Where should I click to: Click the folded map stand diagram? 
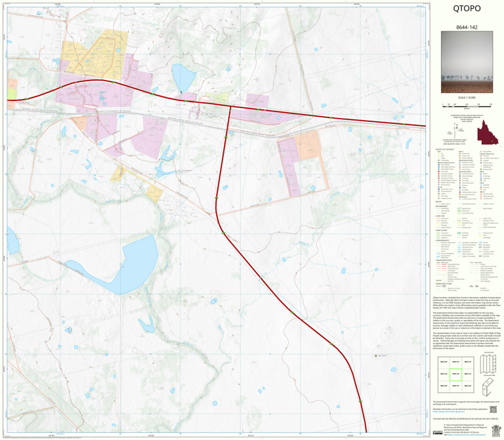tap(488, 387)
